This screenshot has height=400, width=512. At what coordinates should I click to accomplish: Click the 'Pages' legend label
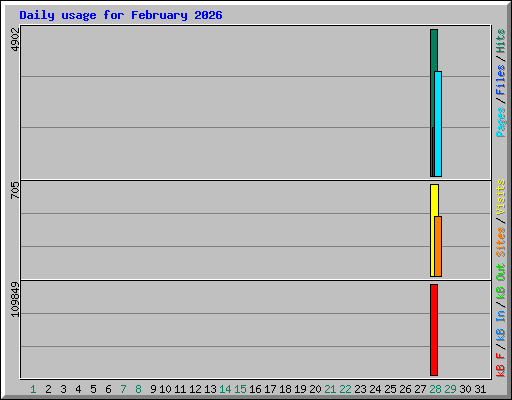pos(501,122)
